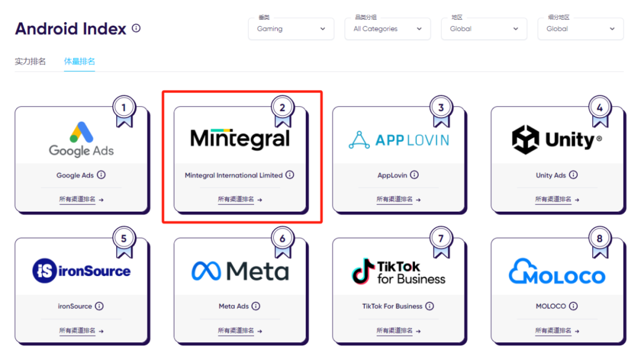Open 所有渠道排名 link under Mintegral

pos(240,200)
